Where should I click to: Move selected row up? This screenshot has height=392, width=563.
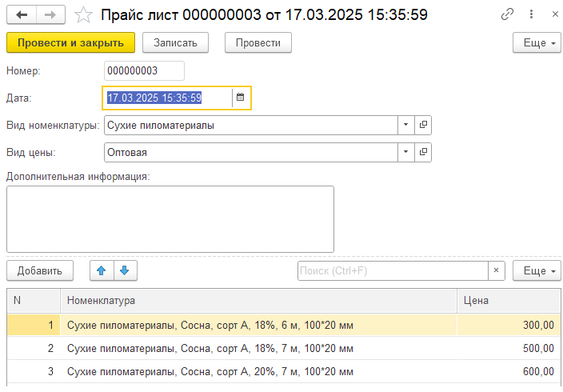[102, 270]
